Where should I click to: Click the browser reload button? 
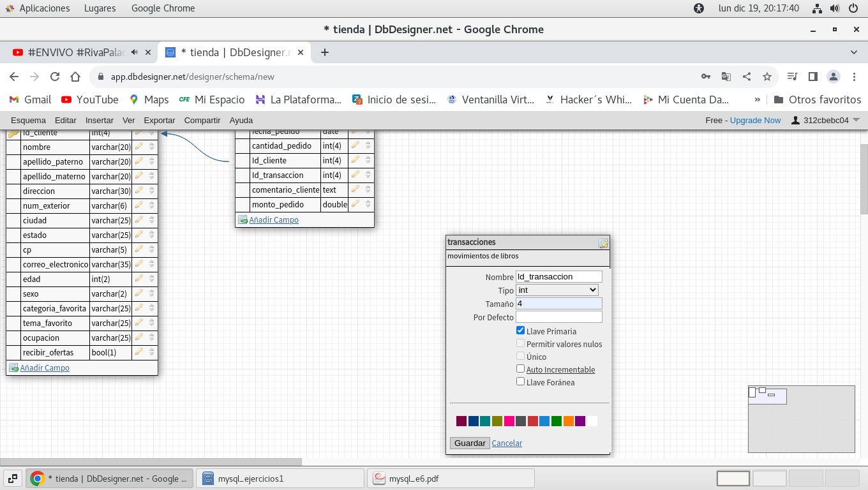(x=55, y=77)
